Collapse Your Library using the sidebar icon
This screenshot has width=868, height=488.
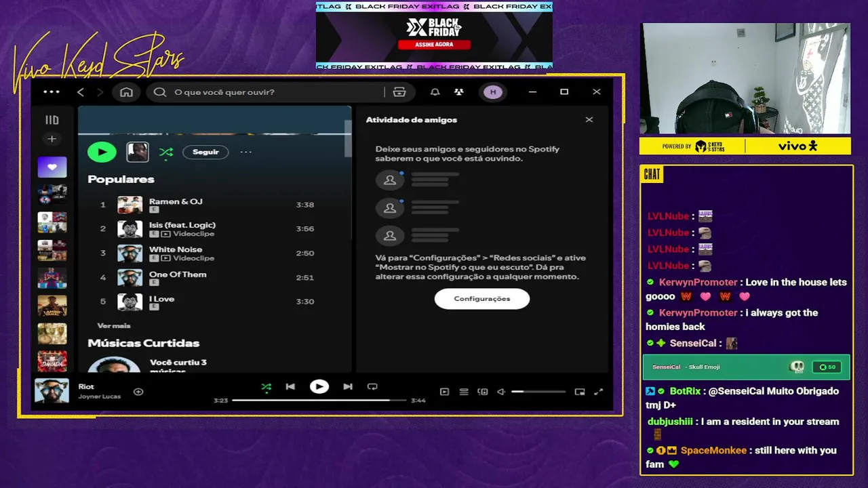click(x=52, y=120)
